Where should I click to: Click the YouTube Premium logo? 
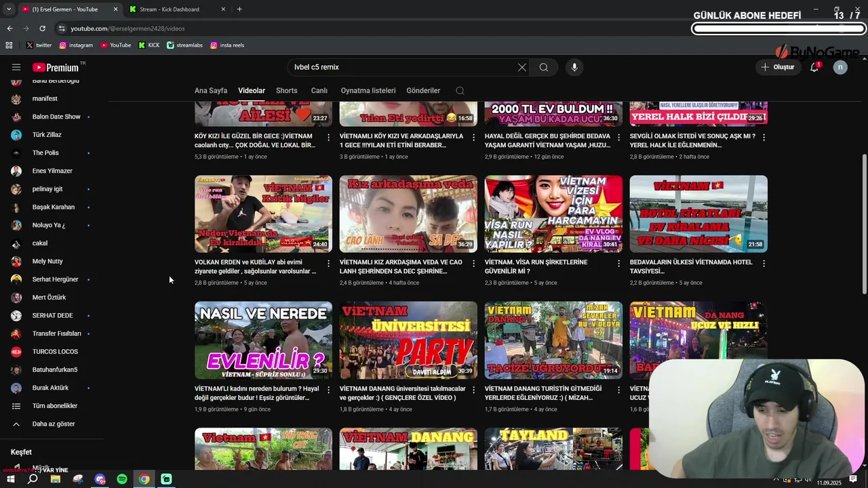[x=56, y=67]
